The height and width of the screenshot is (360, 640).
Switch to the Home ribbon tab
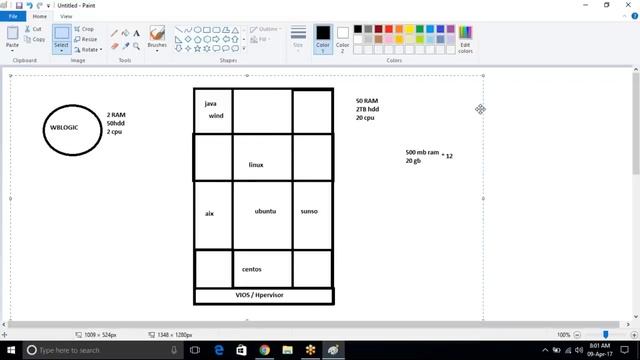point(40,16)
